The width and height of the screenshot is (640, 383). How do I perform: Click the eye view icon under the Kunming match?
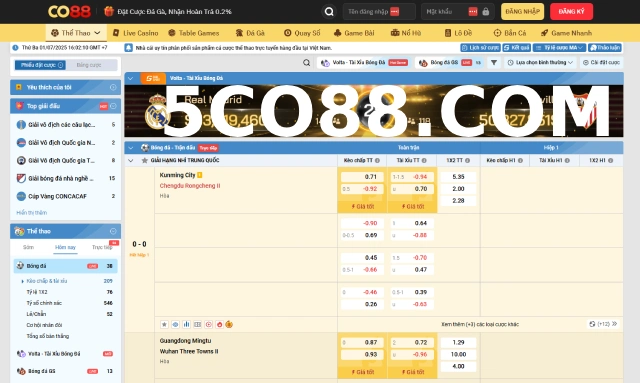[176, 324]
